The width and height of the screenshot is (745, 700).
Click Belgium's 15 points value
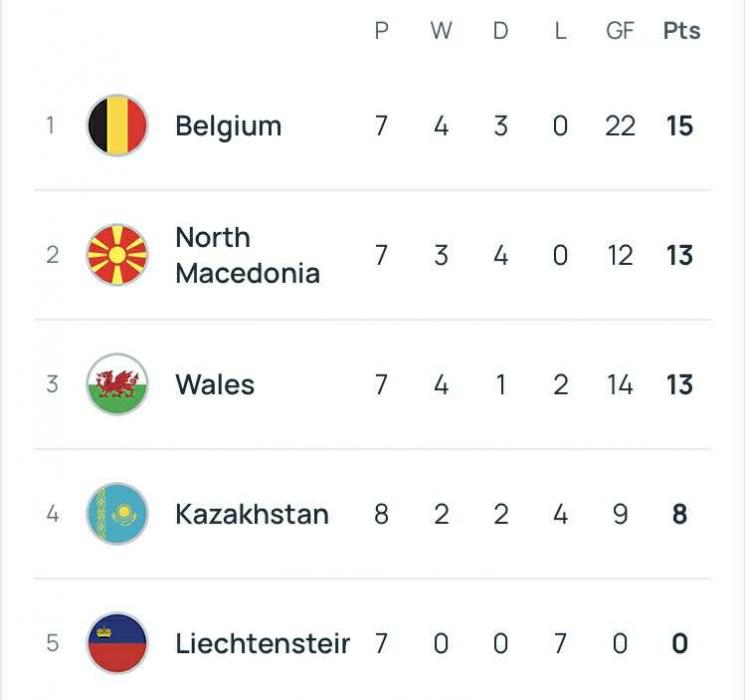680,126
